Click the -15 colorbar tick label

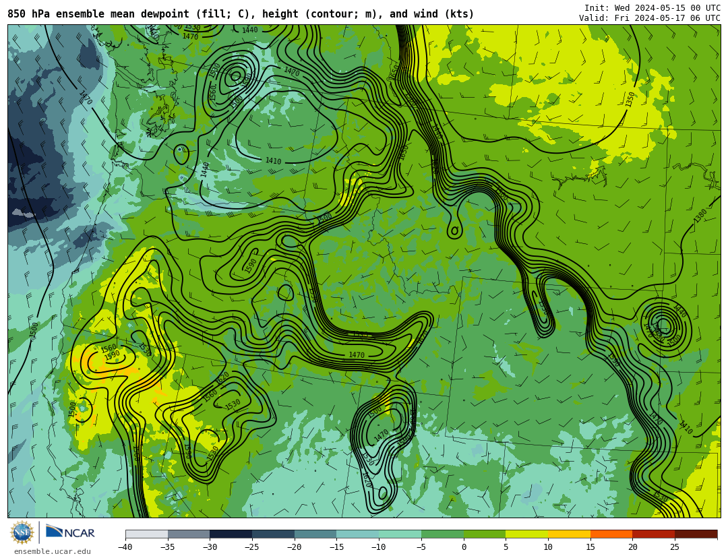click(336, 547)
